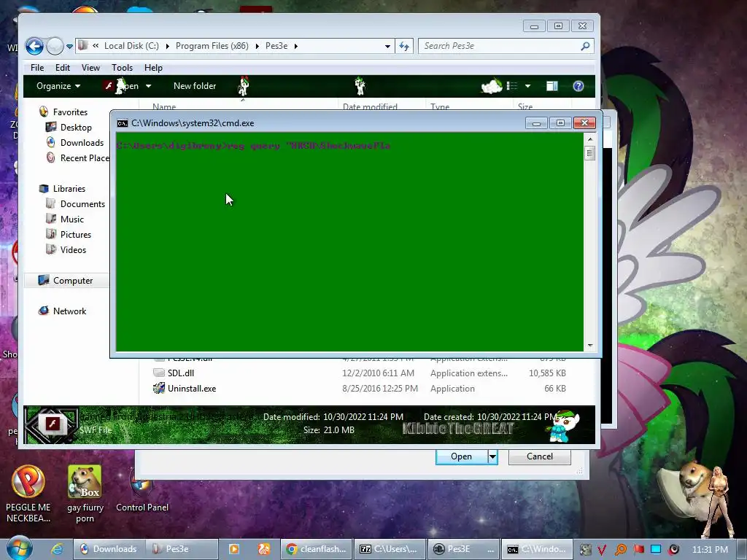Open the PEGGLE ME NECKBEA... desktop icon
The height and width of the screenshot is (560, 747).
click(x=28, y=494)
